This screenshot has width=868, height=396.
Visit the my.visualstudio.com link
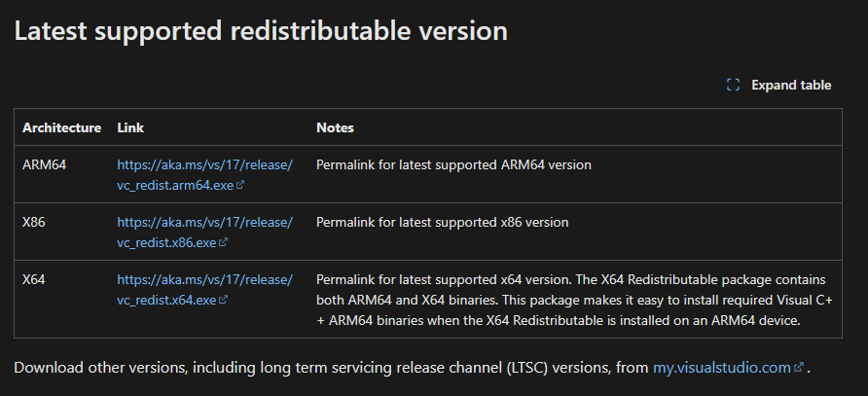point(722,367)
